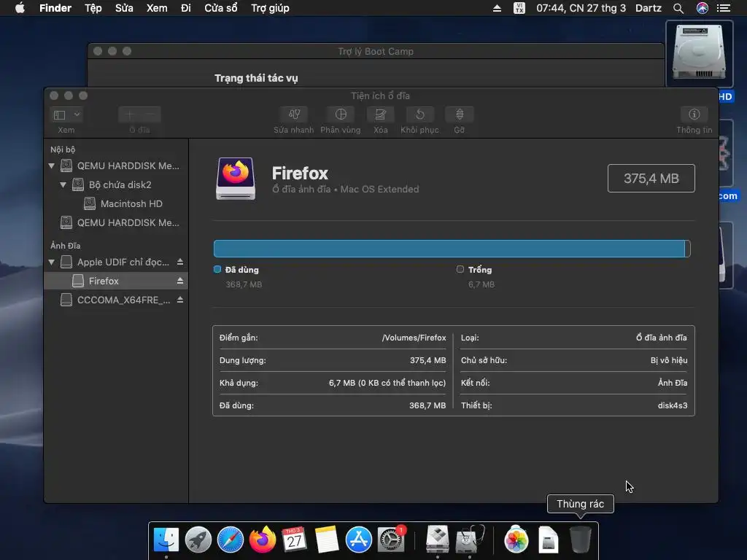
Task: Open the Sửa menu
Action: click(x=124, y=8)
